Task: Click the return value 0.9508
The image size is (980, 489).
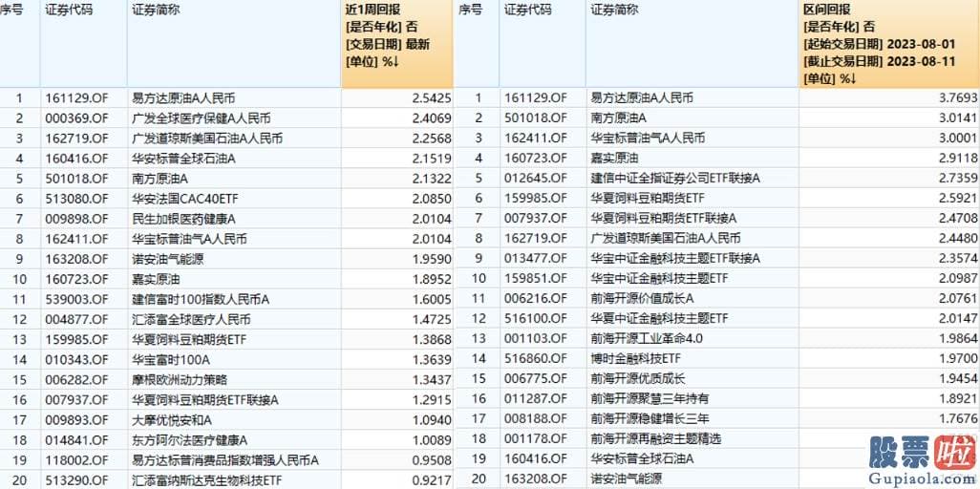Action: [432, 460]
